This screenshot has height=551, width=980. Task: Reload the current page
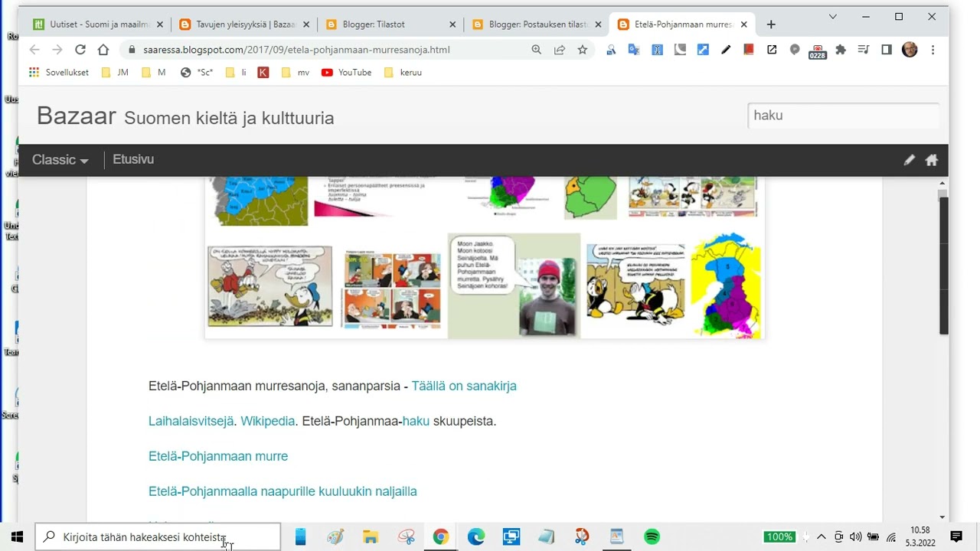[80, 50]
